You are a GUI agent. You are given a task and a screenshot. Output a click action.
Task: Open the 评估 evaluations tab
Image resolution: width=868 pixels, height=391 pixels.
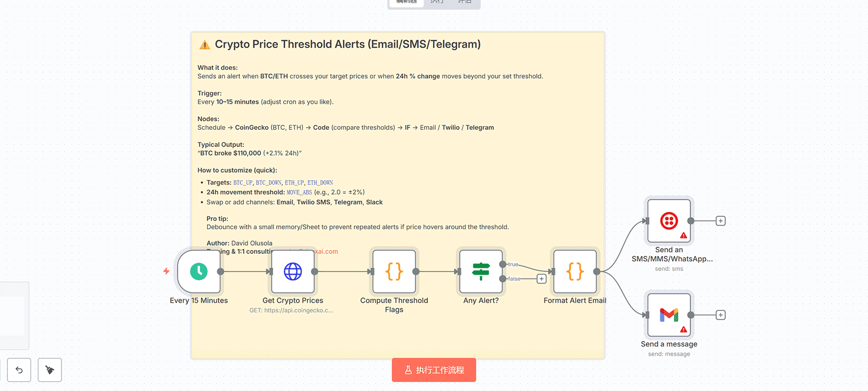point(464,2)
